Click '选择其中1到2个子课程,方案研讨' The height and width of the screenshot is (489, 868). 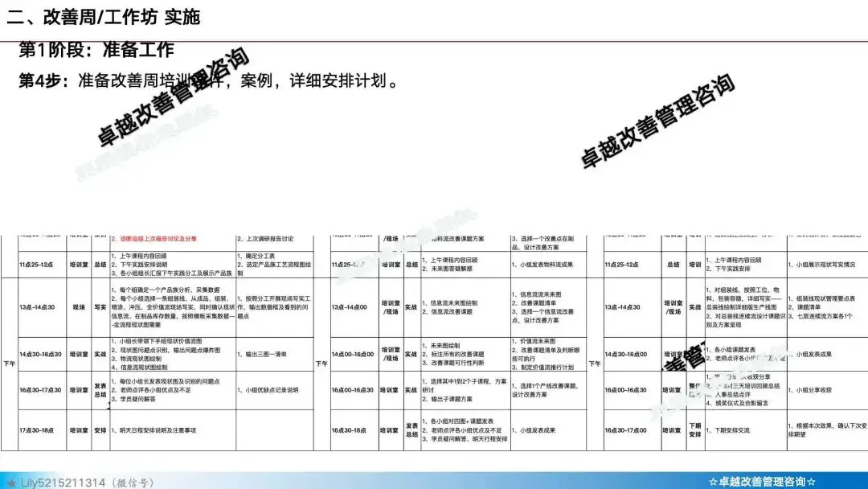[465, 385]
